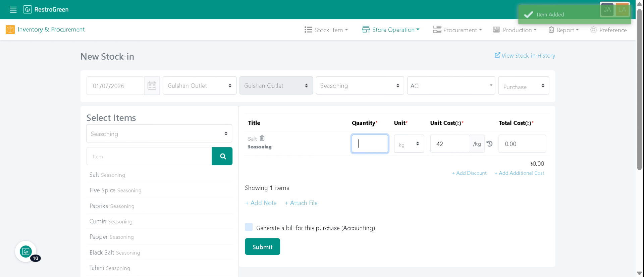The width and height of the screenshot is (644, 277).
Task: Click the Quantity column header
Action: 365,123
